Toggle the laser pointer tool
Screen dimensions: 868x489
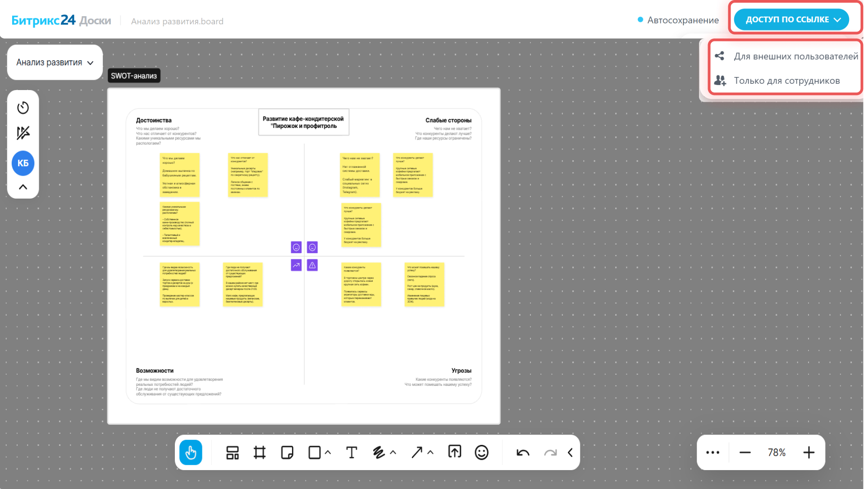pos(23,133)
